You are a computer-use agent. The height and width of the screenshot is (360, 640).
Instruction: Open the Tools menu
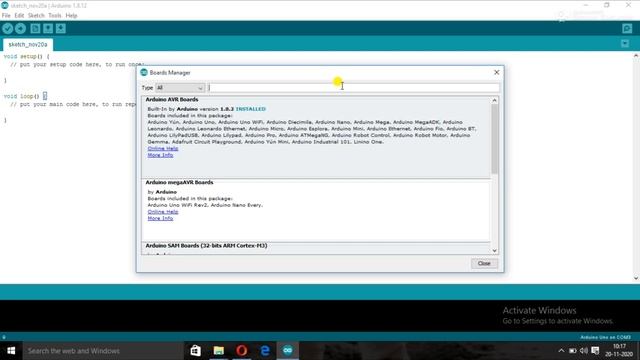(x=55, y=16)
